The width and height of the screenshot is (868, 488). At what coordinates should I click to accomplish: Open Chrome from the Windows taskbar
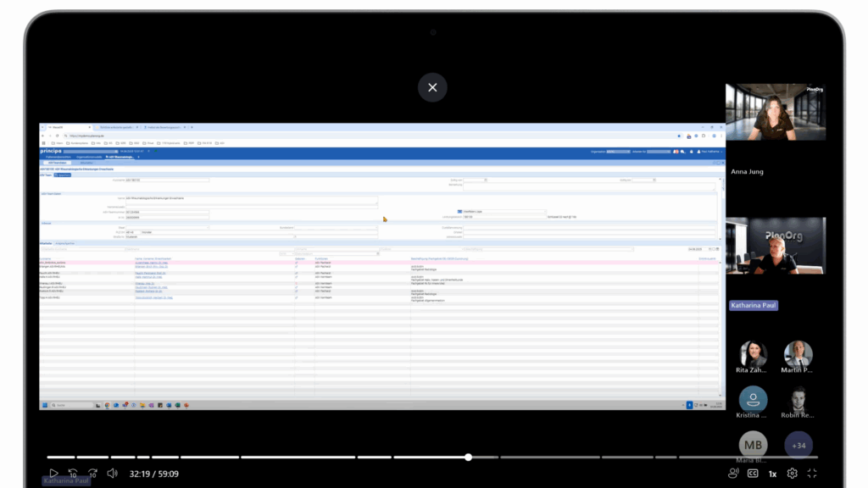(108, 405)
